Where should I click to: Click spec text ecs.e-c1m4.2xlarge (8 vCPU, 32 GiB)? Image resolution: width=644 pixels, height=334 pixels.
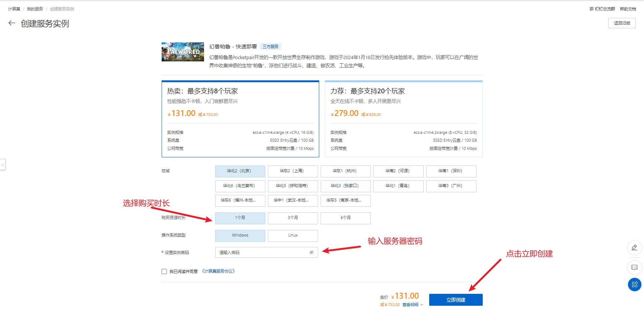445,132
